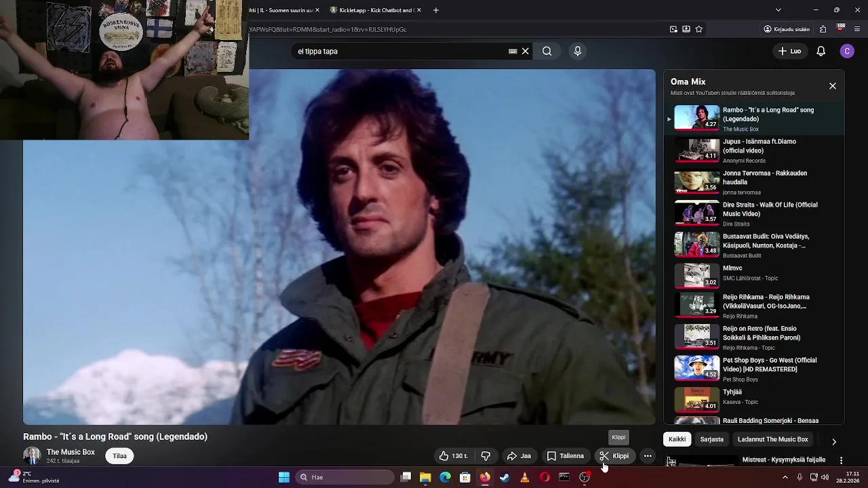Click the taskbar Hae search box
The image size is (868, 488).
pyautogui.click(x=343, y=477)
